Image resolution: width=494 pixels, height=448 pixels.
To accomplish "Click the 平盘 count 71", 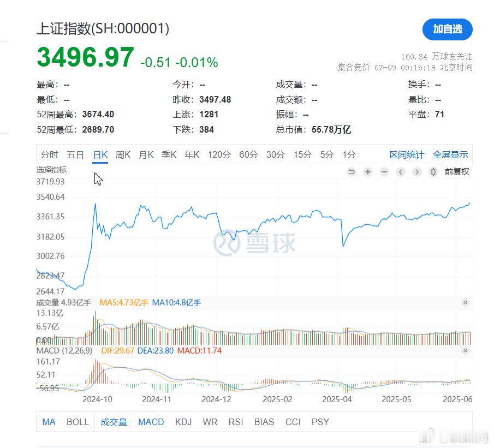I will 440,114.
